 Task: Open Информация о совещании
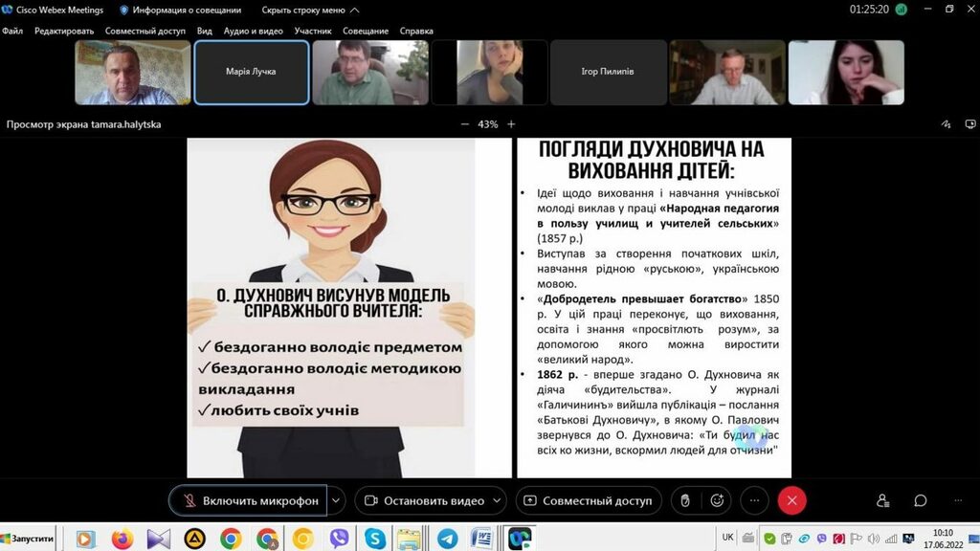tap(180, 10)
